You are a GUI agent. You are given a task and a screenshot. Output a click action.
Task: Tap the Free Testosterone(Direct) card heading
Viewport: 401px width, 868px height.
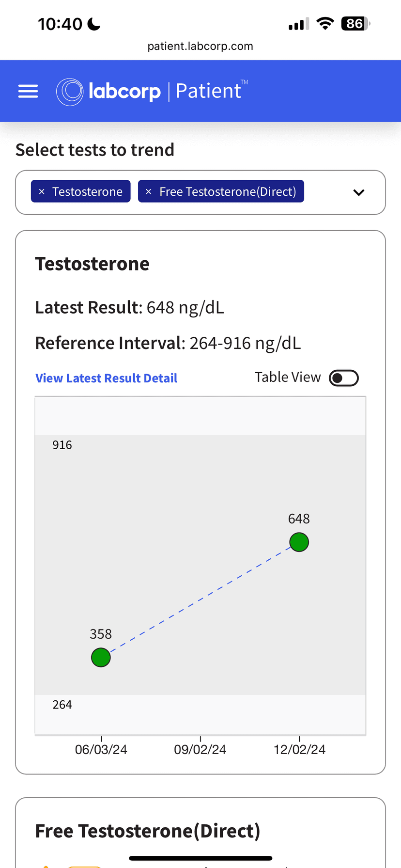148,831
